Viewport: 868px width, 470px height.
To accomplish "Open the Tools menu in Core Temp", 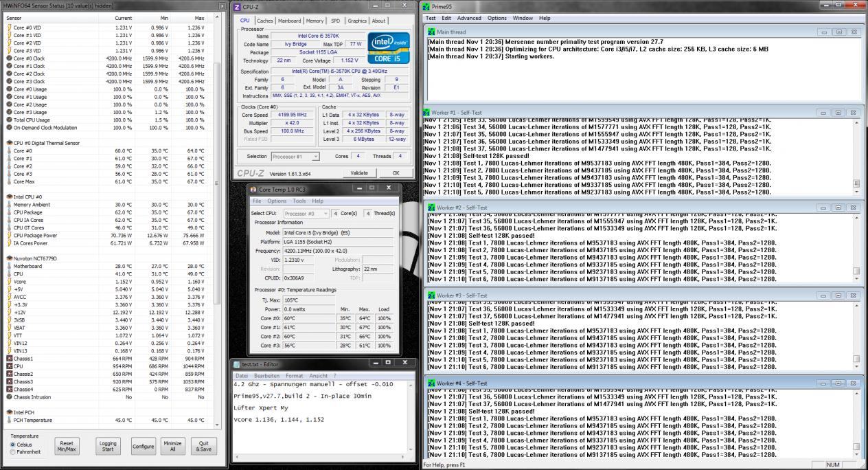I will point(299,201).
